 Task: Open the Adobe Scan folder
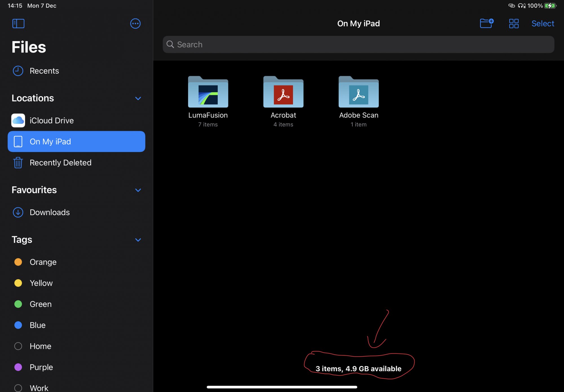[358, 92]
